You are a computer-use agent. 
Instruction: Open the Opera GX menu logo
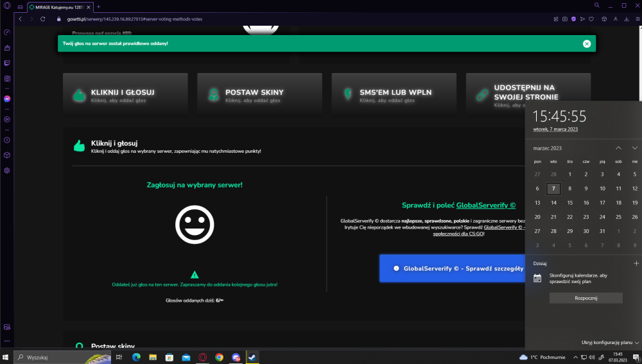point(7,6)
